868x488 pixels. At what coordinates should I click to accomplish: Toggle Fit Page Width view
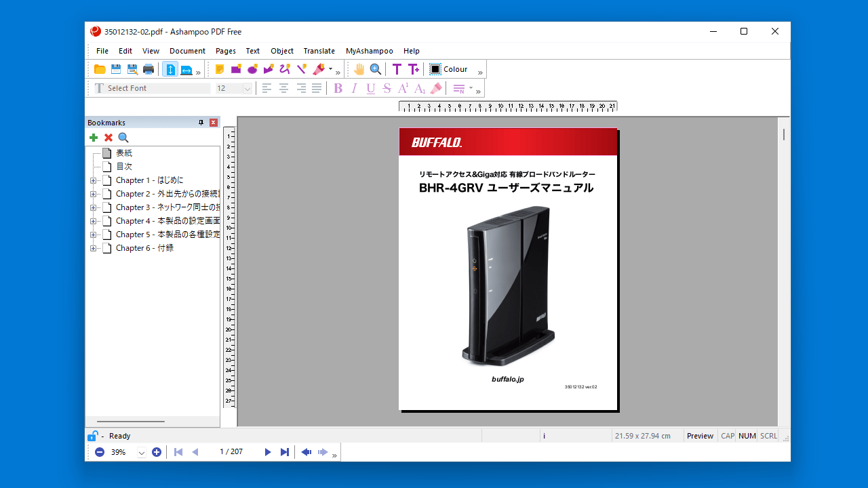(186, 69)
